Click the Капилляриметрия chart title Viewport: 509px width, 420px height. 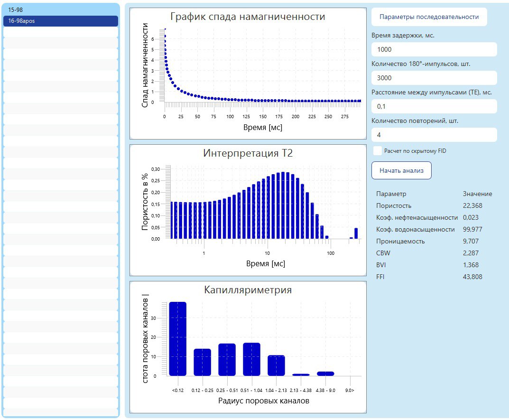pyautogui.click(x=248, y=290)
